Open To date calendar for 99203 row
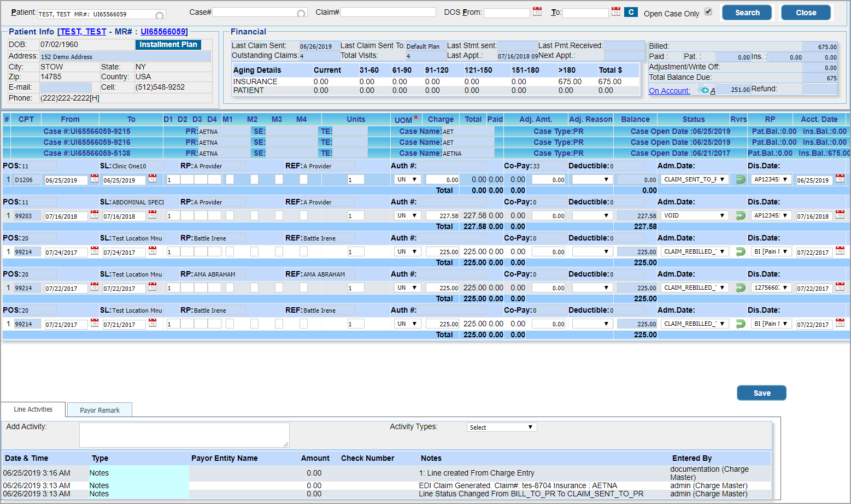851x504 pixels. tap(152, 215)
